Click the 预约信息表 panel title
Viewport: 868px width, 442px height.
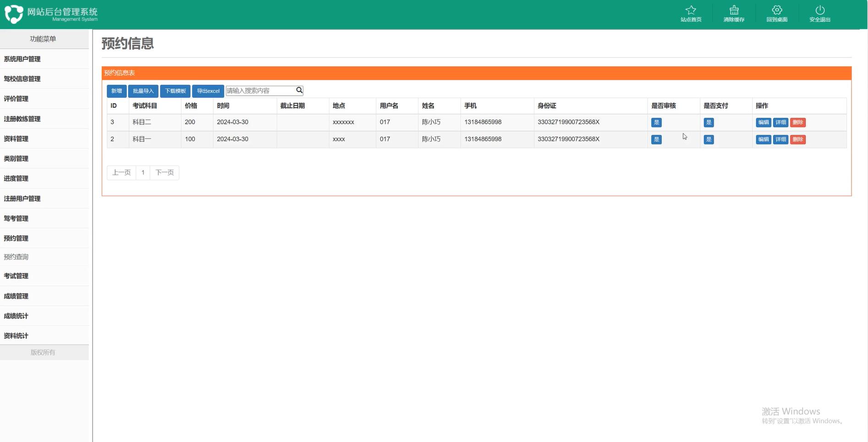pyautogui.click(x=119, y=73)
